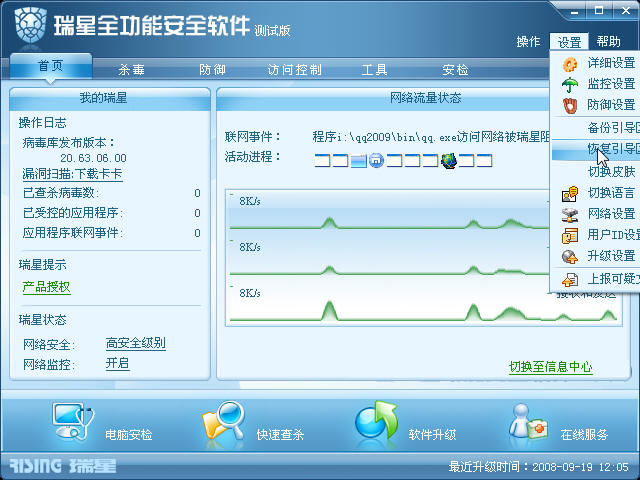Launch 软件升级 with the green arrow globe icon

tap(376, 421)
